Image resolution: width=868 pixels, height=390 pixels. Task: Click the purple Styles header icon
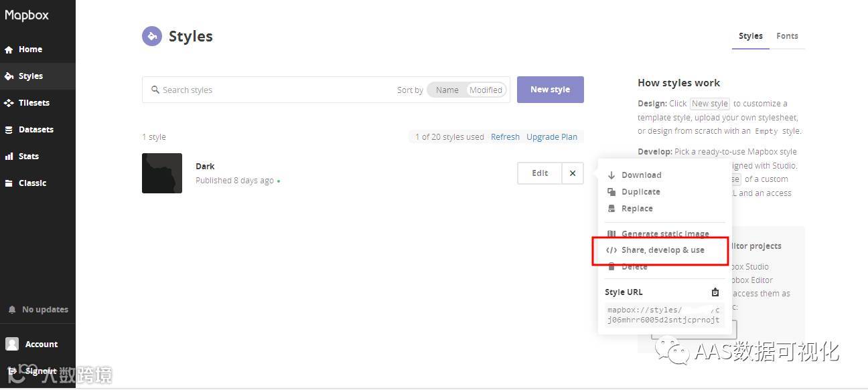152,36
